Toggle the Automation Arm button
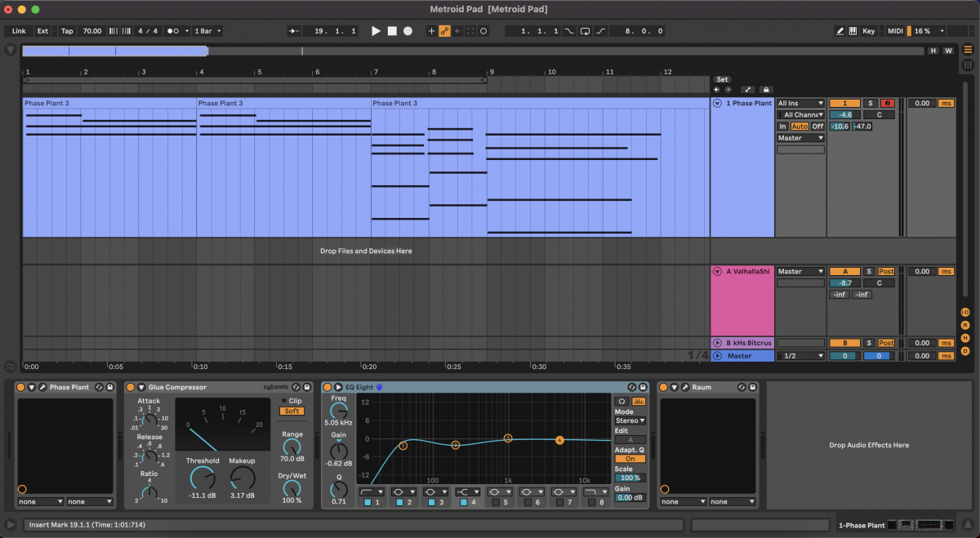 pyautogui.click(x=445, y=31)
